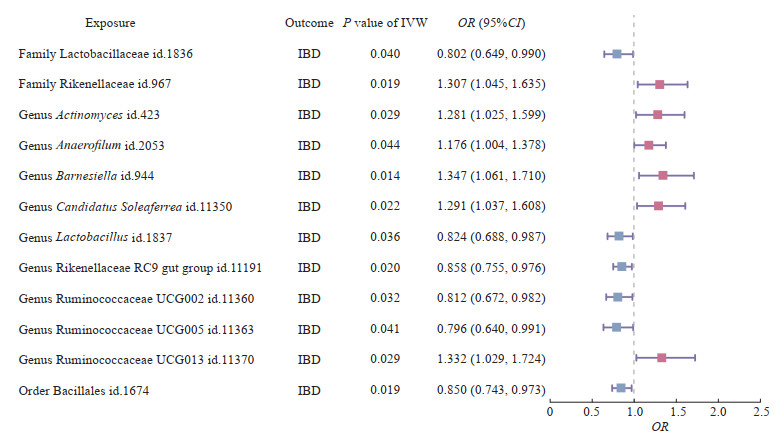
Task: Click the OR (95%CI) column header
Action: point(490,22)
